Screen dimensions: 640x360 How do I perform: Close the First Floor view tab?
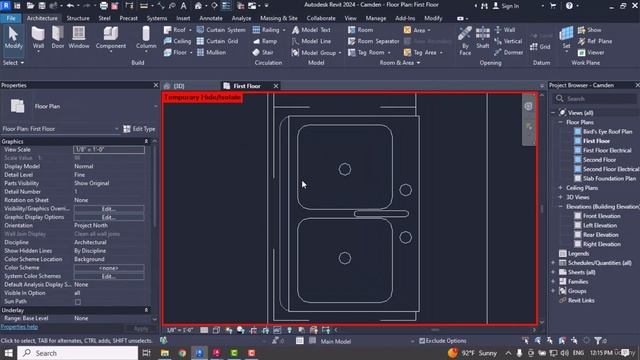276,86
